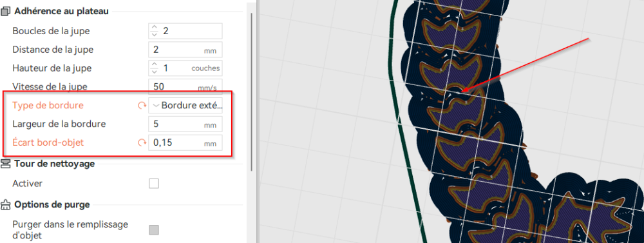Click the Tour de nettoyage section icon
The image size is (644, 243).
point(5,164)
